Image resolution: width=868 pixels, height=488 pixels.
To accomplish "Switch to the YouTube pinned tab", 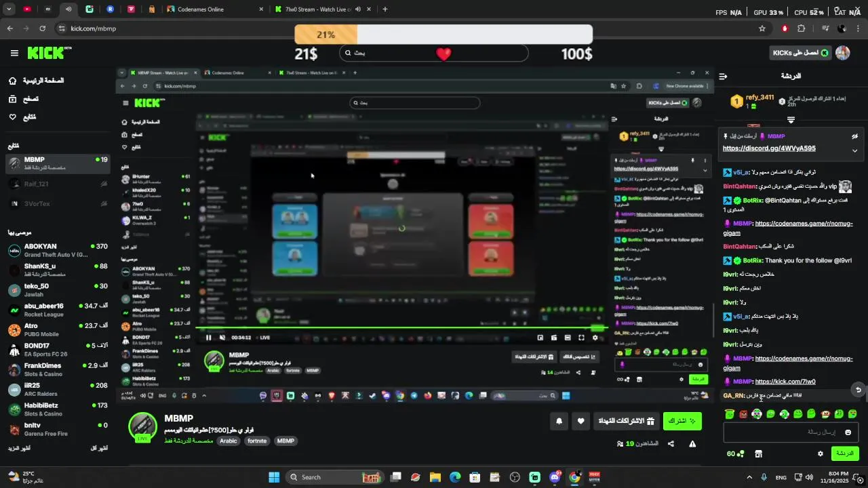I will [27, 9].
